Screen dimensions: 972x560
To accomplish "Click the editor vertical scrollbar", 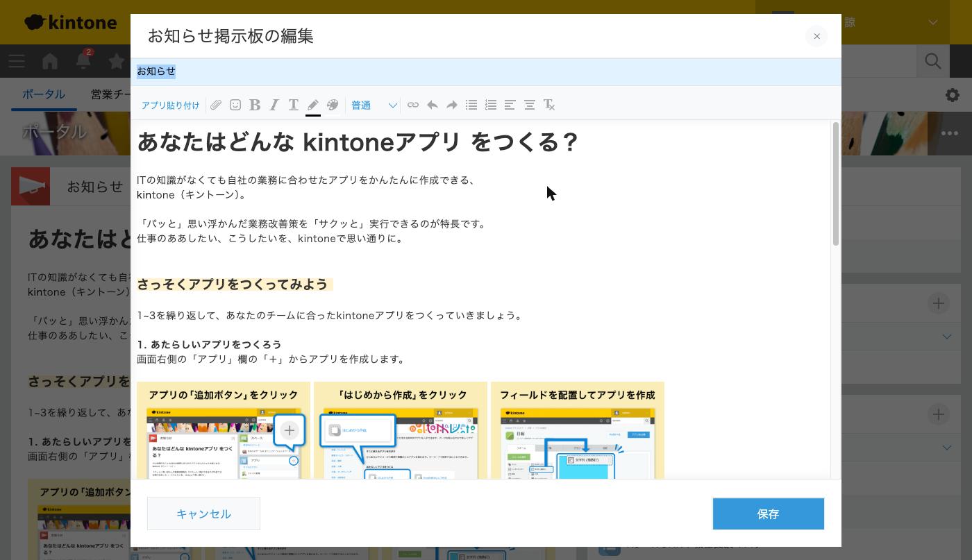I will 836,183.
